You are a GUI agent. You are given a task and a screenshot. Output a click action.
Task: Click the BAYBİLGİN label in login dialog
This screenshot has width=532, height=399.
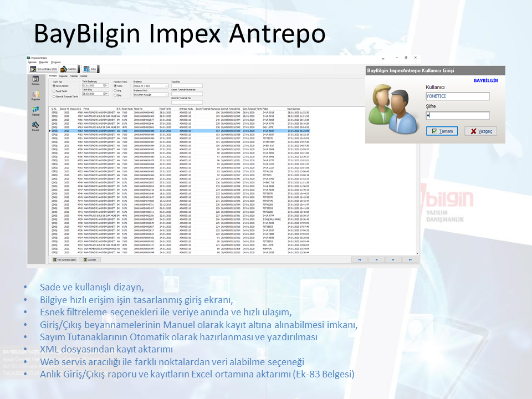tap(486, 81)
